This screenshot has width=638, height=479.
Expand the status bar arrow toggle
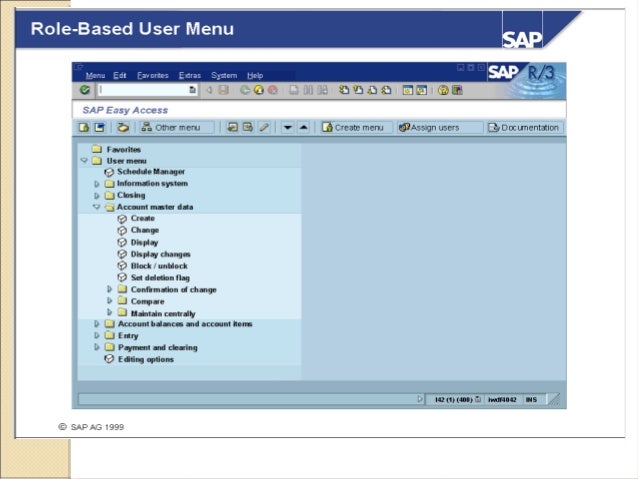coord(420,399)
